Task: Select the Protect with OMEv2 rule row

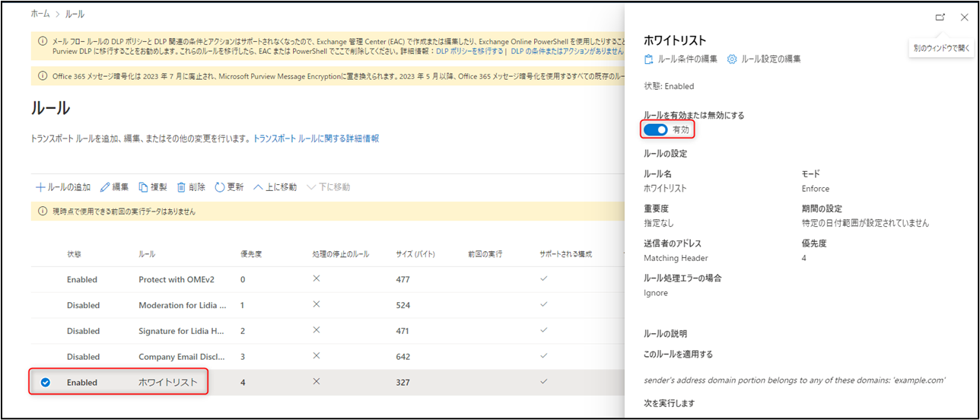Action: [182, 279]
